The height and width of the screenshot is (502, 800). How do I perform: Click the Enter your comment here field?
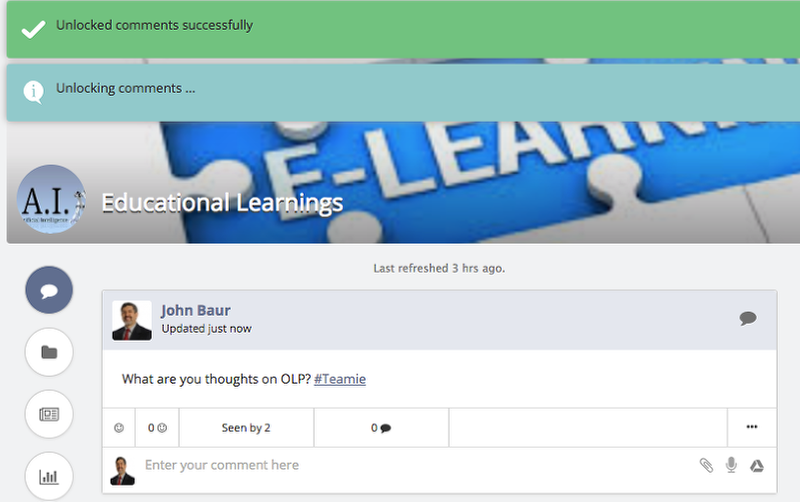pos(418,465)
